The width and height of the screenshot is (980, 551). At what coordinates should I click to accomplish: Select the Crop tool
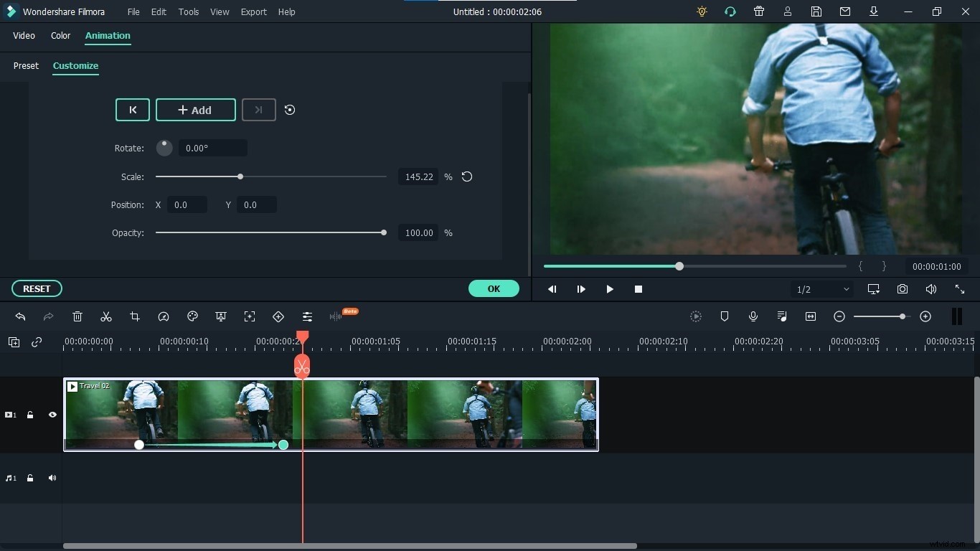tap(135, 316)
